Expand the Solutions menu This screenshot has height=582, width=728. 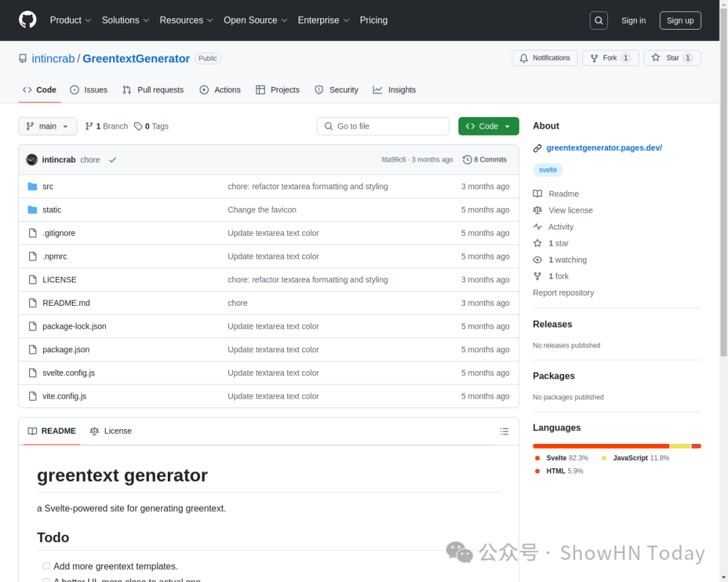coord(125,20)
